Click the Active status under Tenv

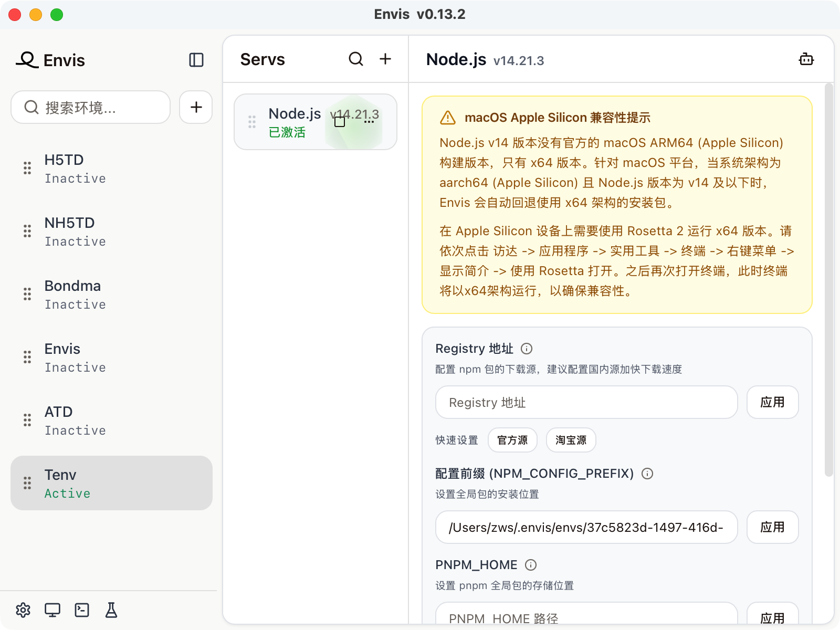pyautogui.click(x=67, y=493)
